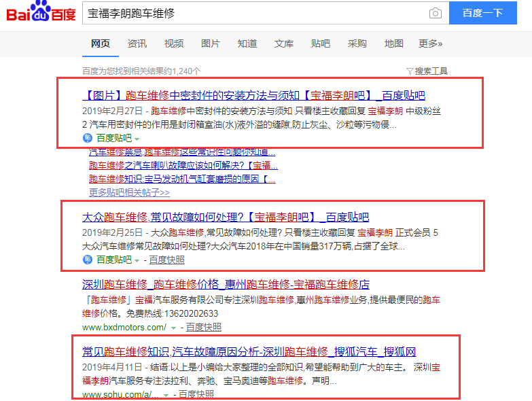This screenshot has width=532, height=401.
Task: Click phone number text 13620202633
Action: [191, 313]
